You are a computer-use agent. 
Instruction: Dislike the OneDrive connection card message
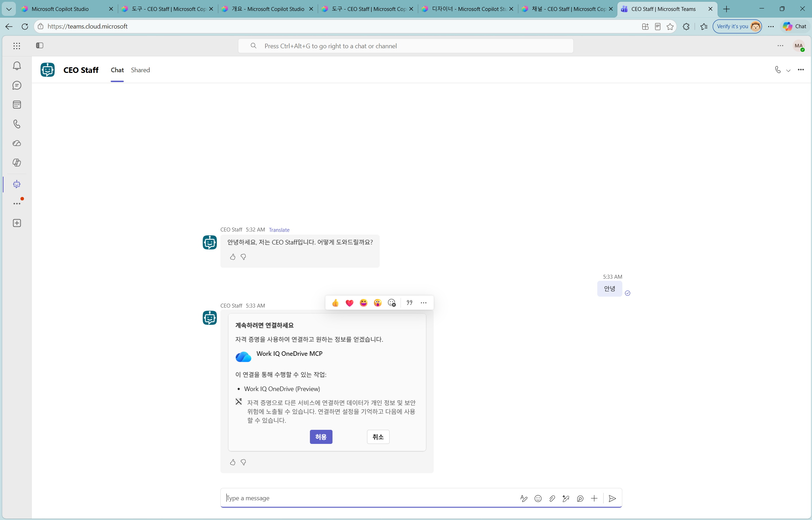coord(243,463)
